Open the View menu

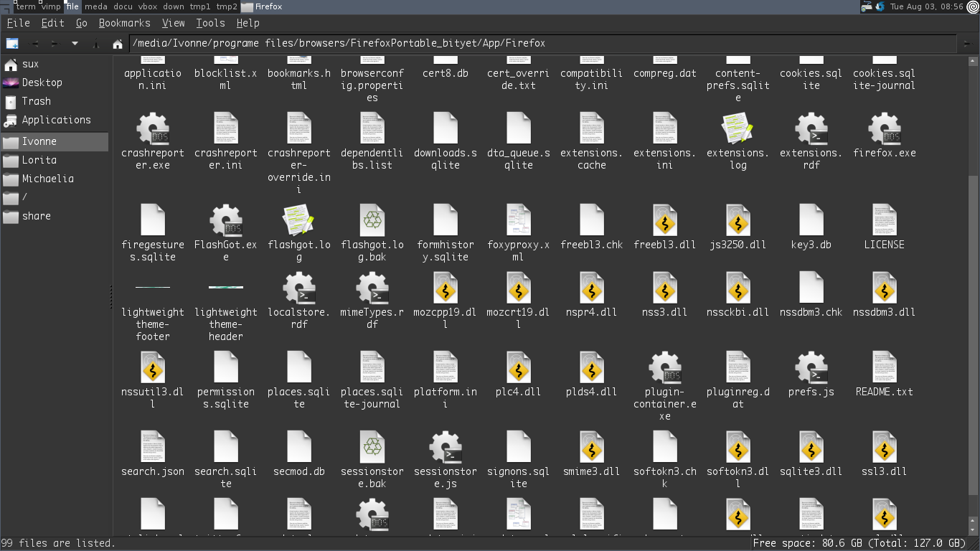pyautogui.click(x=173, y=23)
